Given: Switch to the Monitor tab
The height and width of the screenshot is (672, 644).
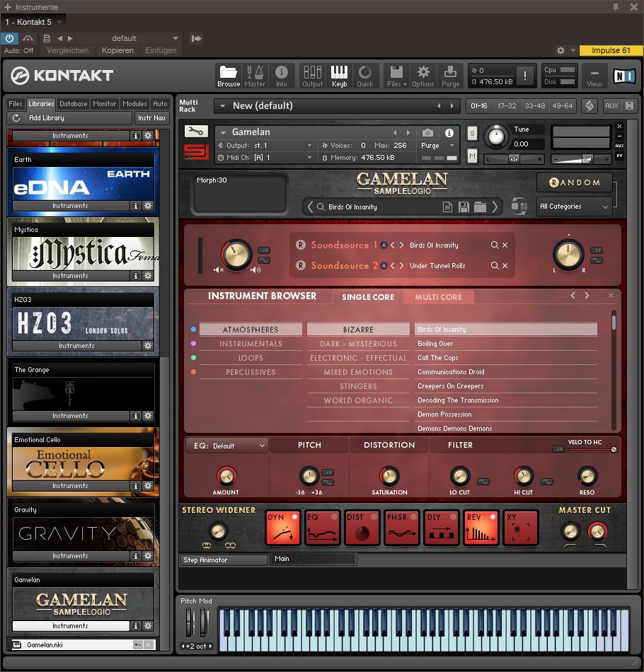Looking at the screenshot, I should click(x=105, y=104).
